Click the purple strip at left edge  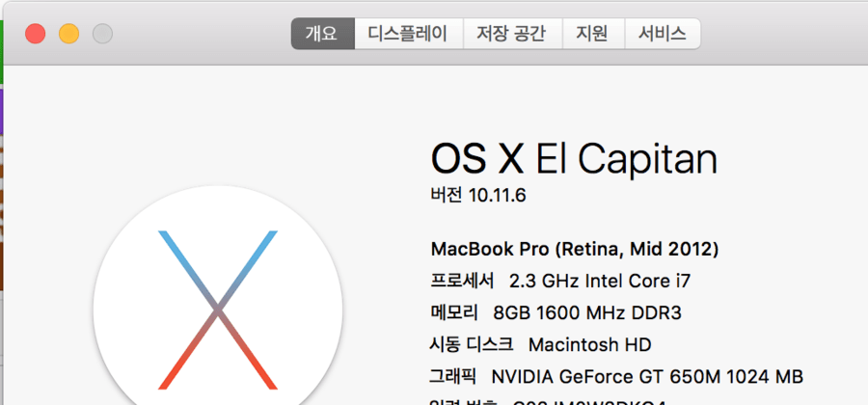click(3, 111)
